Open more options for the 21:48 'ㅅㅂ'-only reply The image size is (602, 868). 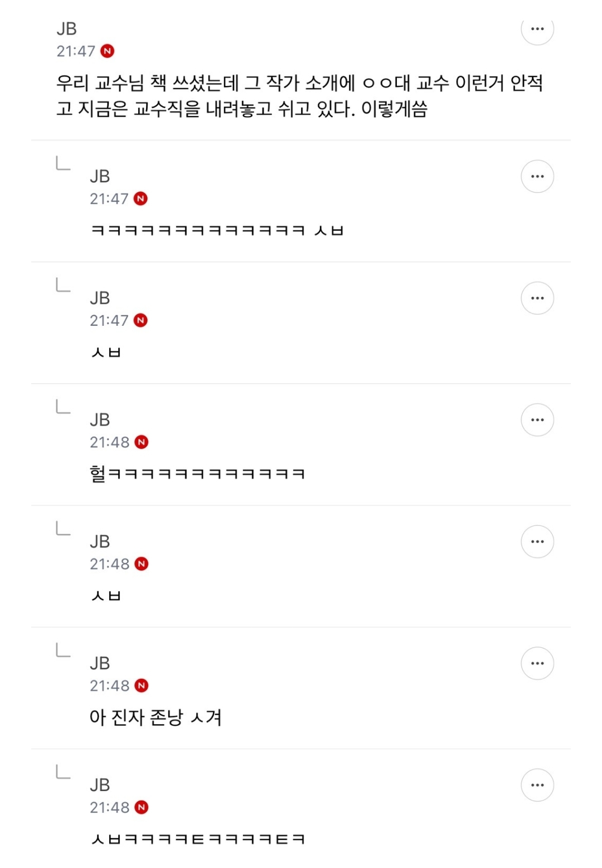pyautogui.click(x=537, y=542)
